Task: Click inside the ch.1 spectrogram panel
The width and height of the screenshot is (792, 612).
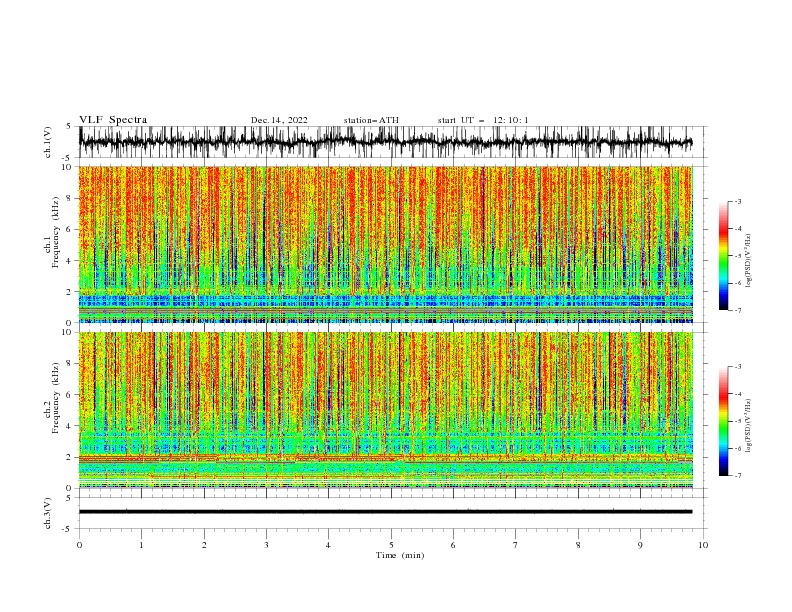Action: coord(386,244)
